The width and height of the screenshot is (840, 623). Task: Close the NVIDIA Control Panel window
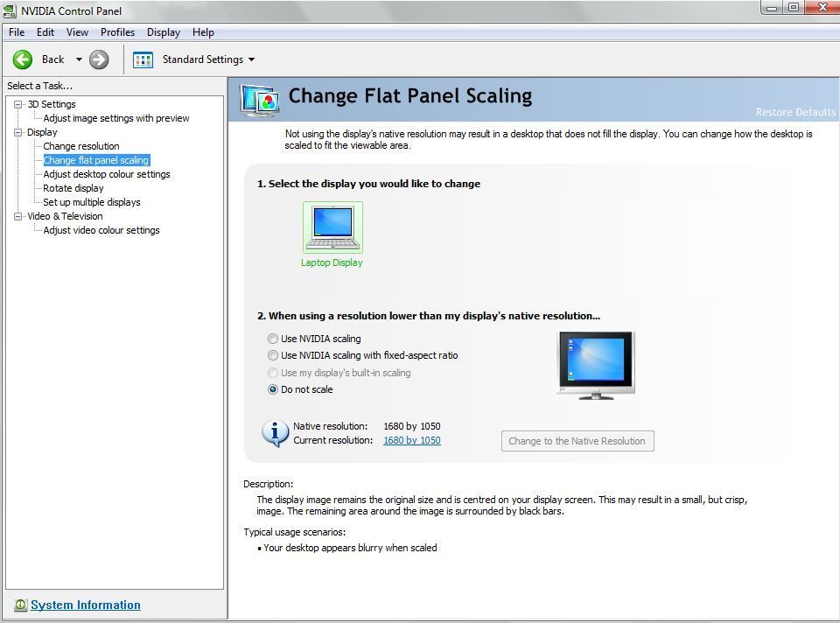[x=822, y=8]
